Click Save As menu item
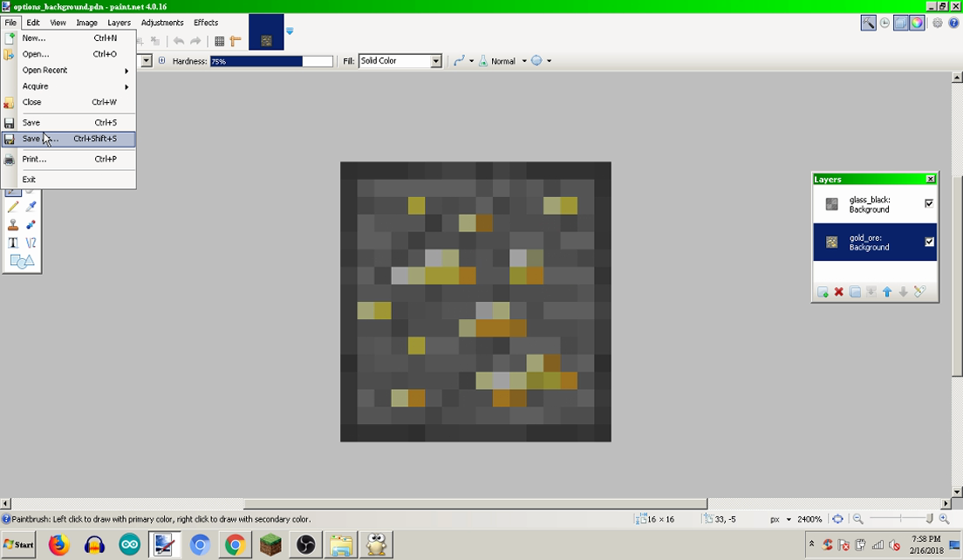 (x=68, y=139)
